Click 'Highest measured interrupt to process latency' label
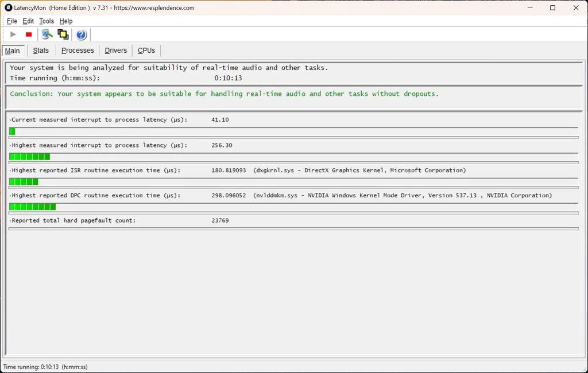The image size is (588, 373). tap(99, 145)
